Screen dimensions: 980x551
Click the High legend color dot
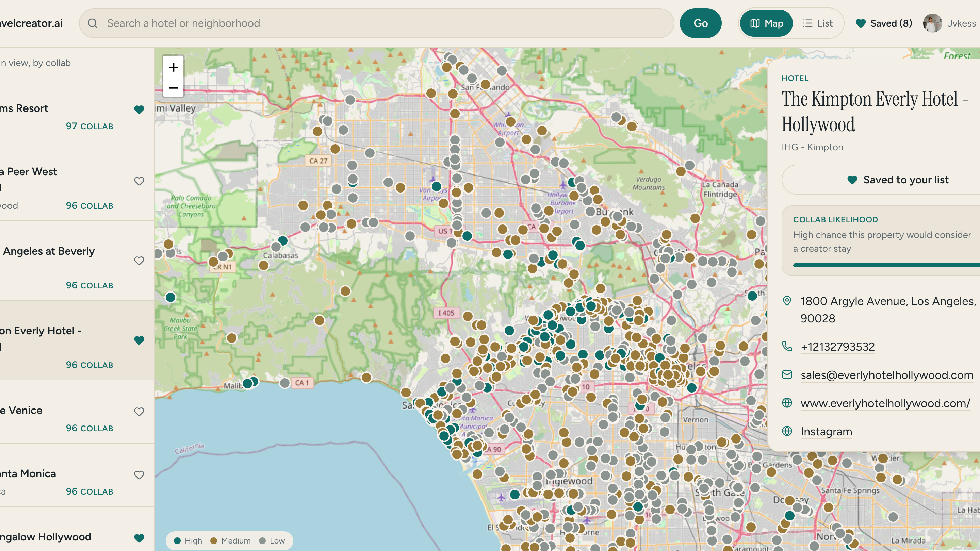point(177,541)
